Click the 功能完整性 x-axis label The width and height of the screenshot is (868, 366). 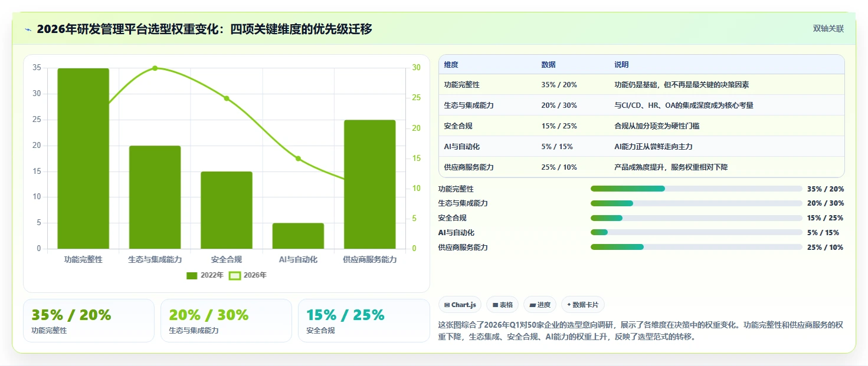click(83, 259)
